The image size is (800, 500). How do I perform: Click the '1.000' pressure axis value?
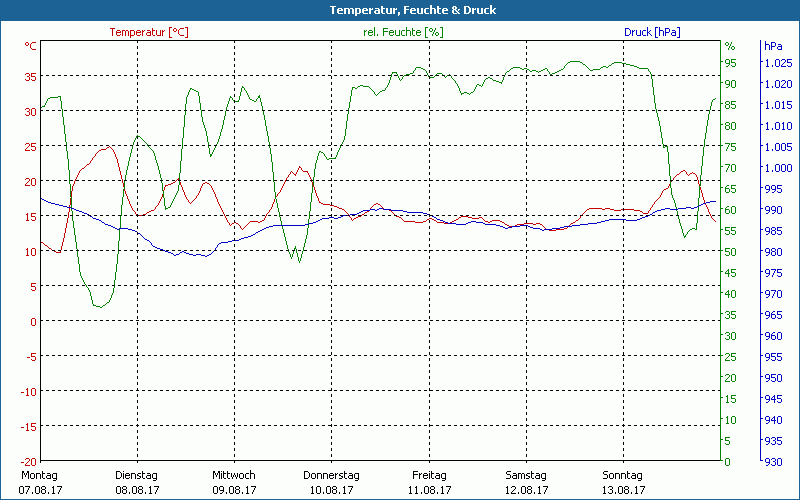tap(778, 168)
